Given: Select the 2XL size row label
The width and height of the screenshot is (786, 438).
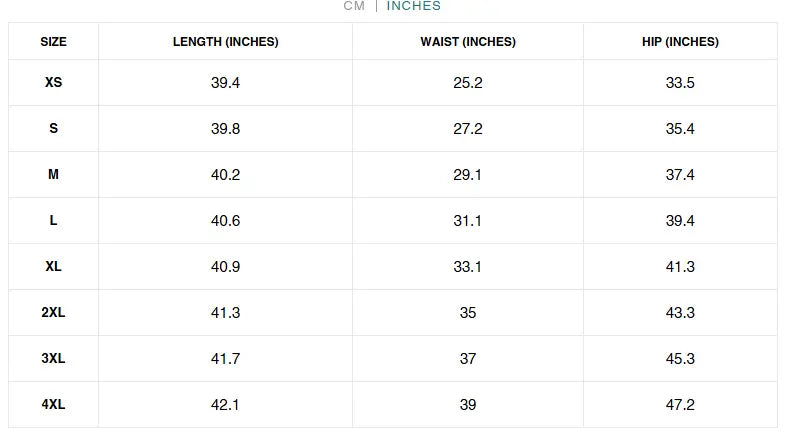Looking at the screenshot, I should pos(54,313).
